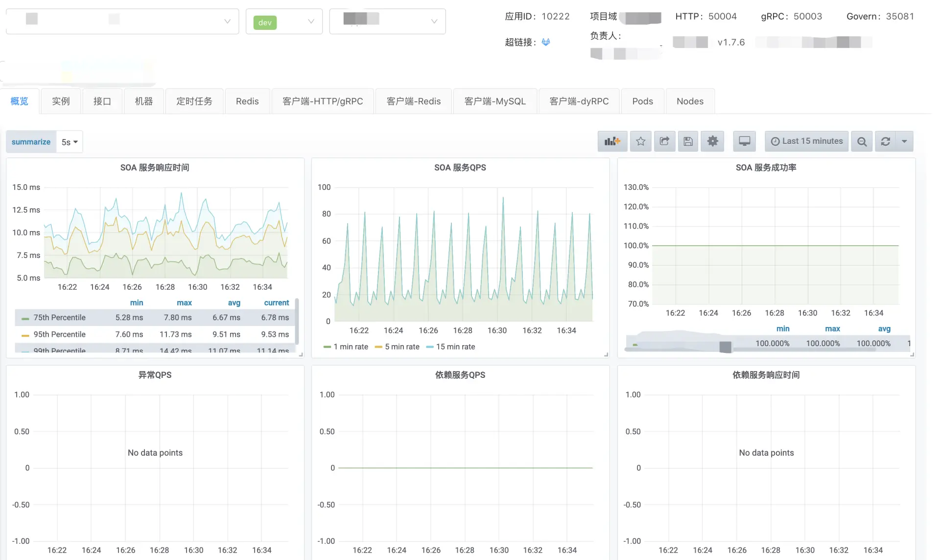Open Last 15 minutes time picker
940x560 pixels.
[x=806, y=141]
